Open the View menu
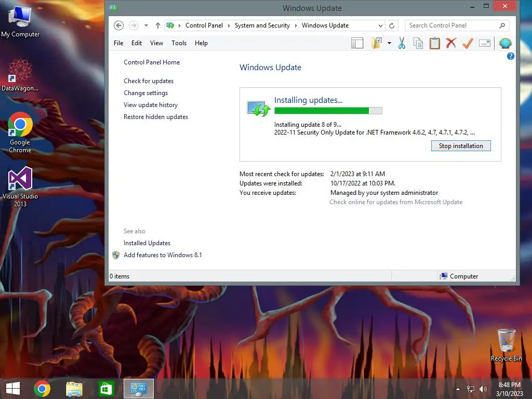 156,43
